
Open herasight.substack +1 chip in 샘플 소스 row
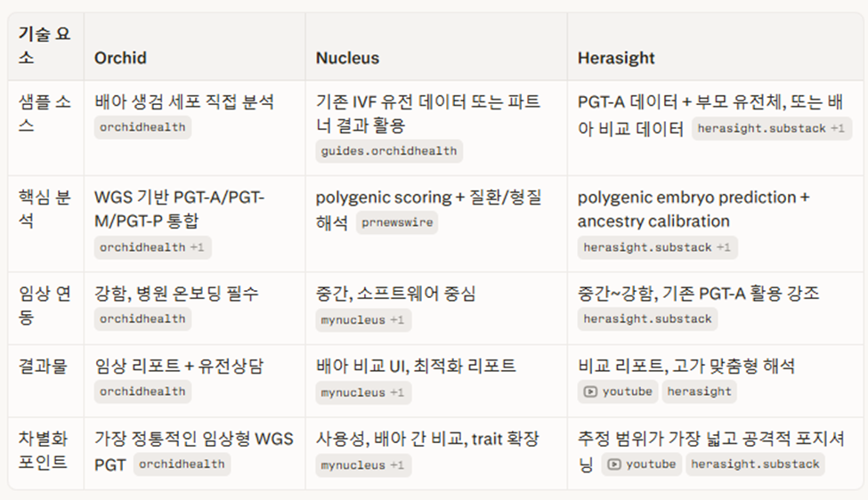point(772,128)
